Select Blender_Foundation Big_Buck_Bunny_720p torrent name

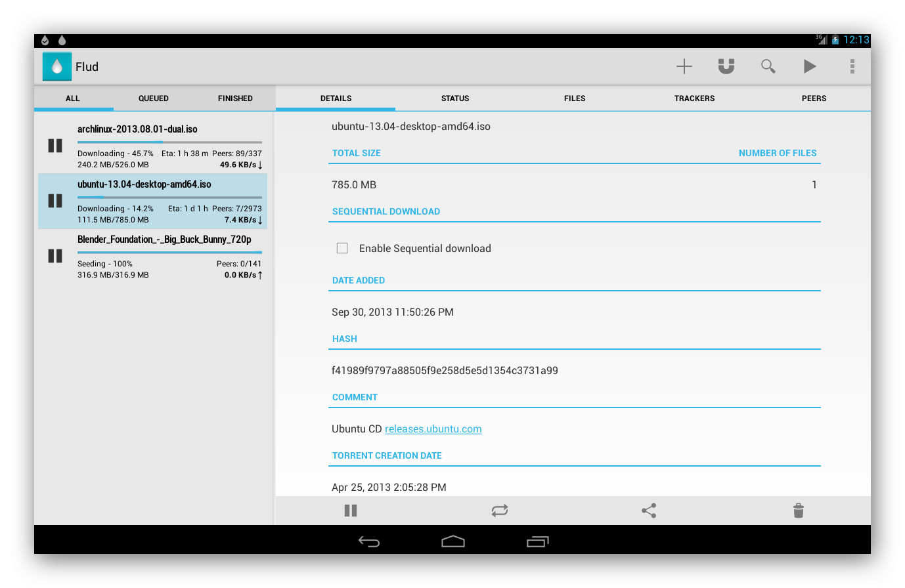(x=164, y=240)
